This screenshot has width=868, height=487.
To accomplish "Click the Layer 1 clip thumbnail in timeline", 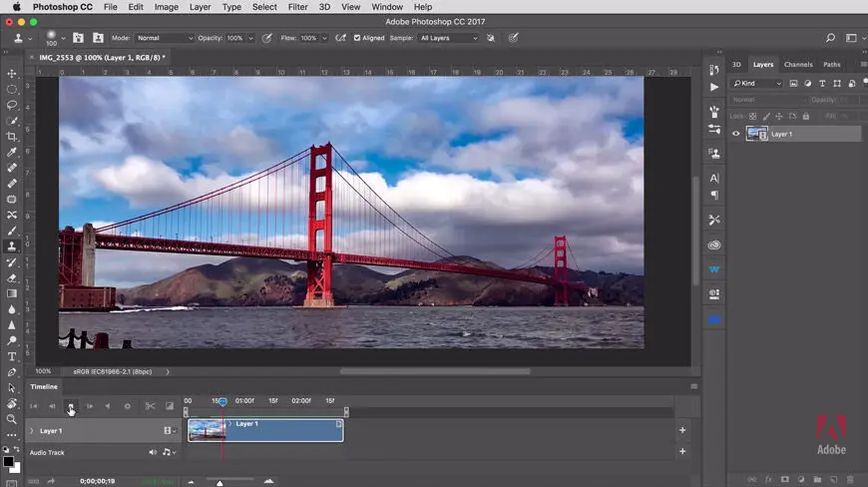I will point(207,430).
